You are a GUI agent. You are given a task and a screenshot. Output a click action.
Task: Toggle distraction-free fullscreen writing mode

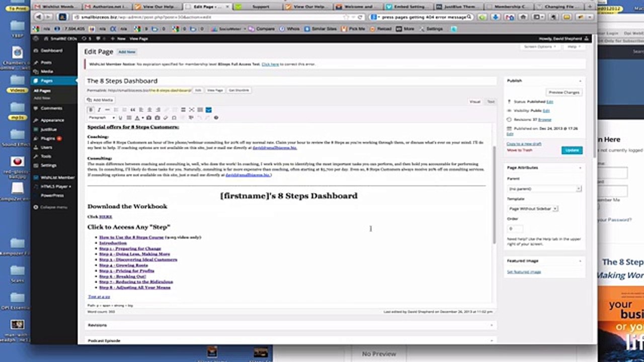pos(192,110)
